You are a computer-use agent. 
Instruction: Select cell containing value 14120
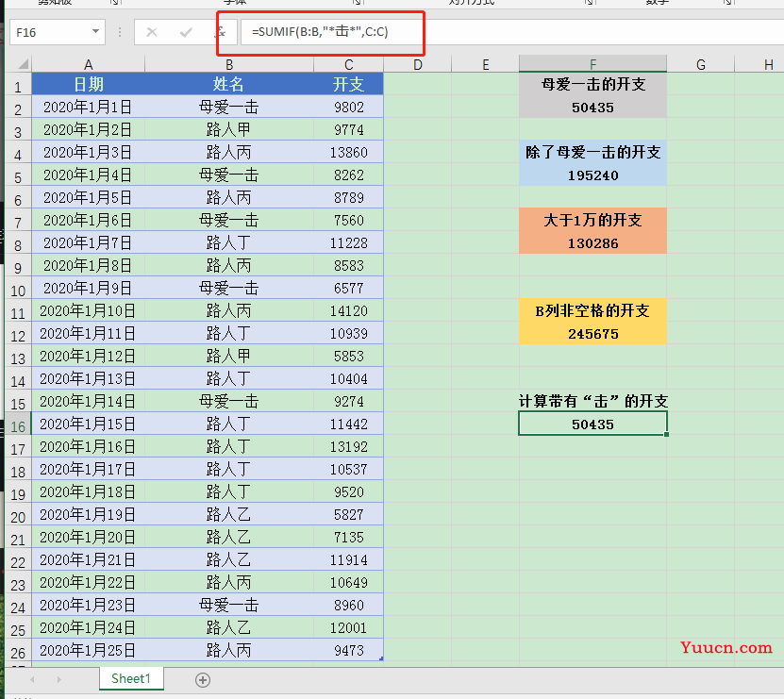(348, 311)
